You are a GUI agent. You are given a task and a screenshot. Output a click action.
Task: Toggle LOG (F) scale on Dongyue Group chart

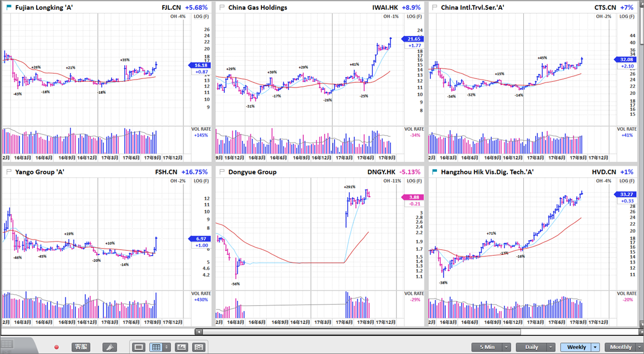click(x=414, y=181)
